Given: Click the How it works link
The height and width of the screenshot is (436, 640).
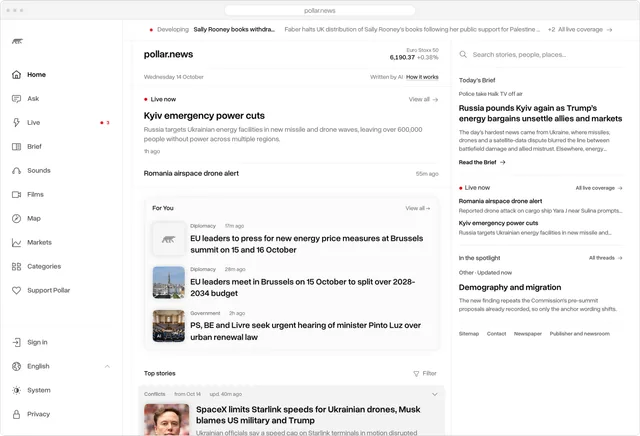Looking at the screenshot, I should (x=422, y=77).
